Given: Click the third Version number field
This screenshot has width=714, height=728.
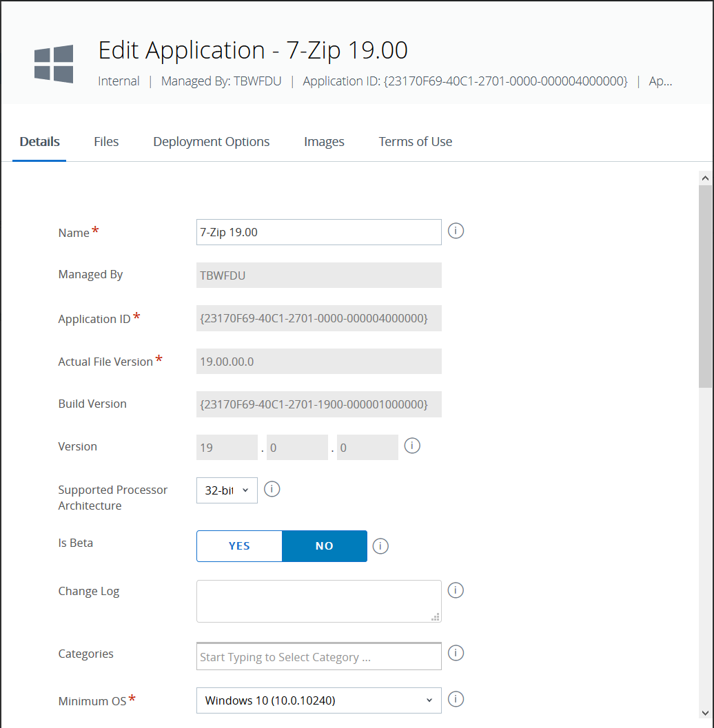Looking at the screenshot, I should coord(367,448).
